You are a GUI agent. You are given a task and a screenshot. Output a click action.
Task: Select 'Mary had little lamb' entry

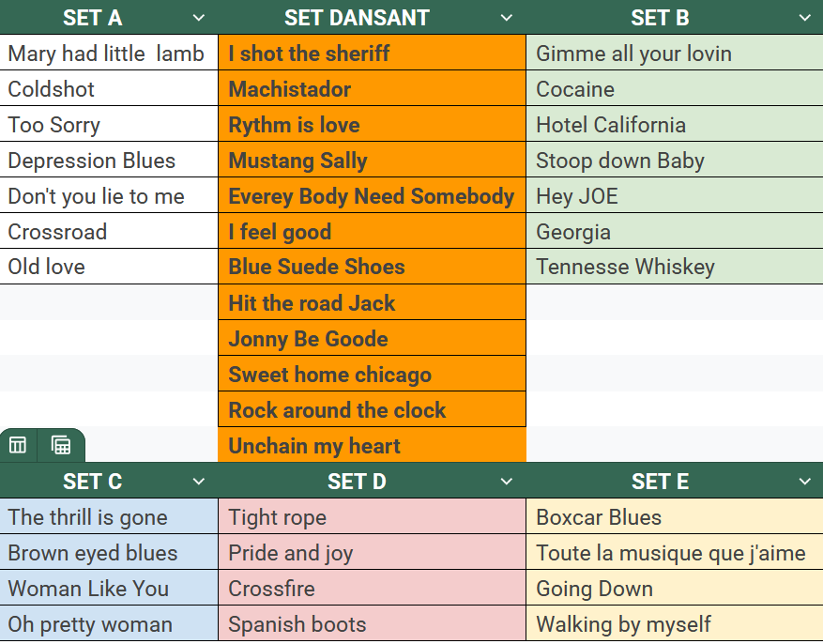pos(109,54)
